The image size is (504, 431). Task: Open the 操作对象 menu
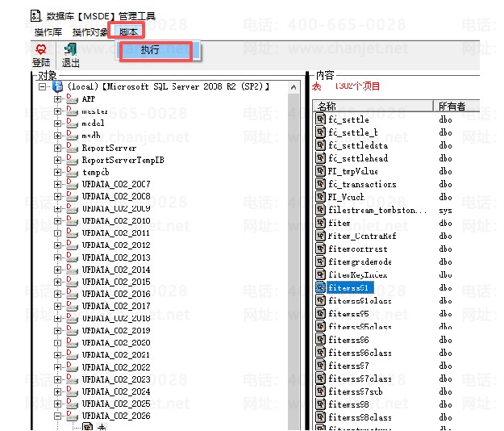(x=90, y=32)
